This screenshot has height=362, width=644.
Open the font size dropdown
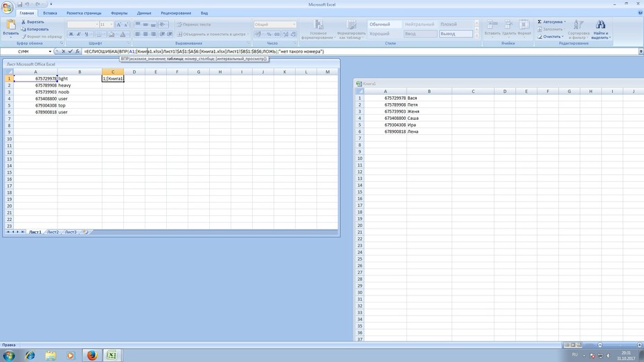coord(111,25)
